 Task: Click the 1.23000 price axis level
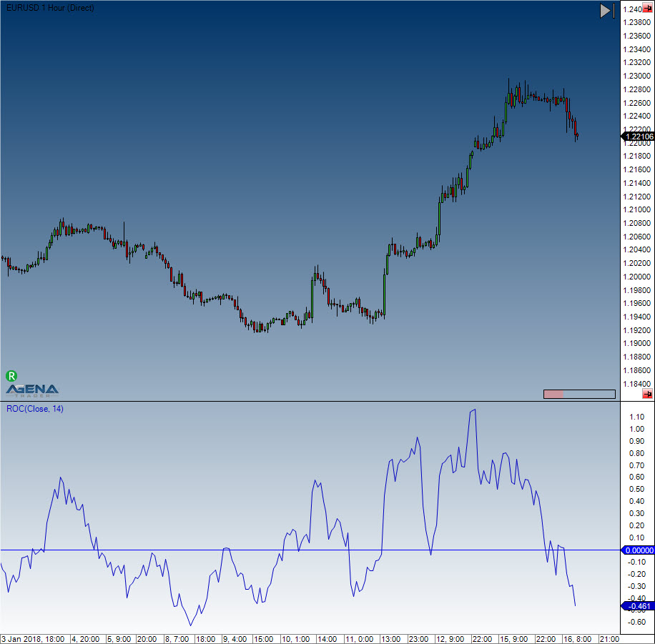point(636,76)
